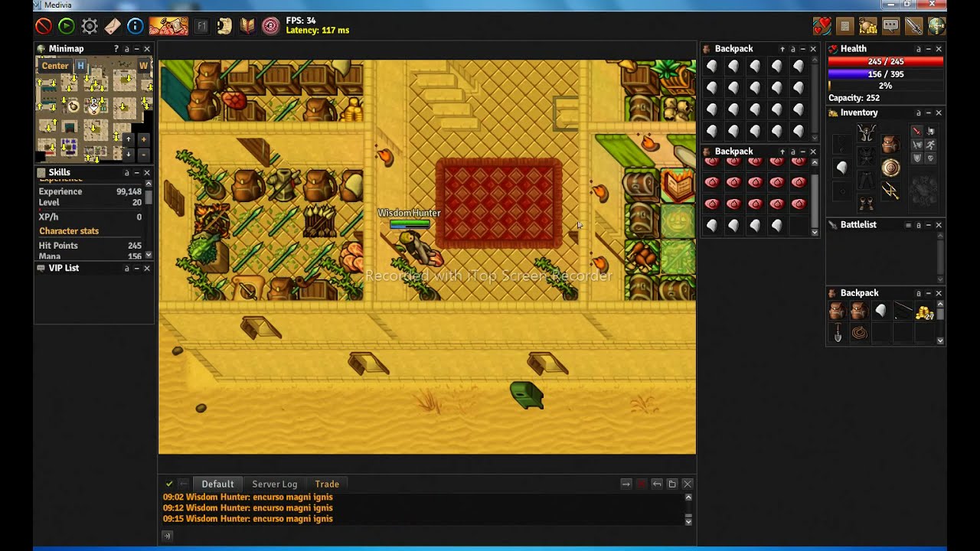Zoom in the minimap with plus
Viewport: 980px width, 551px height.
[x=143, y=140]
